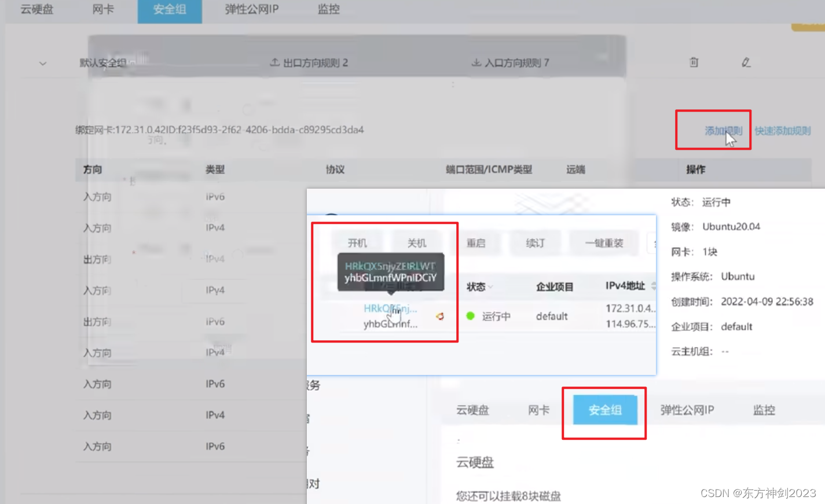Click the 默认安全组 group name

102,62
